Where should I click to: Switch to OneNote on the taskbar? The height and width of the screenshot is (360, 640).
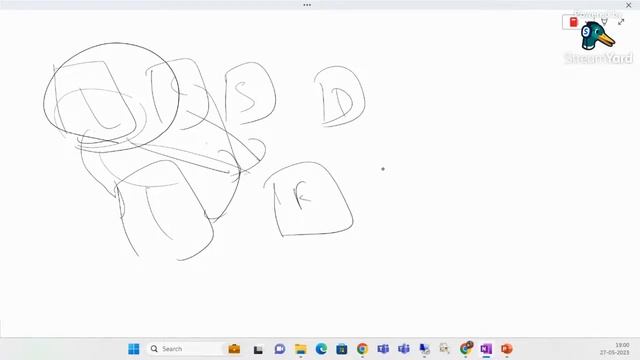[x=486, y=349]
